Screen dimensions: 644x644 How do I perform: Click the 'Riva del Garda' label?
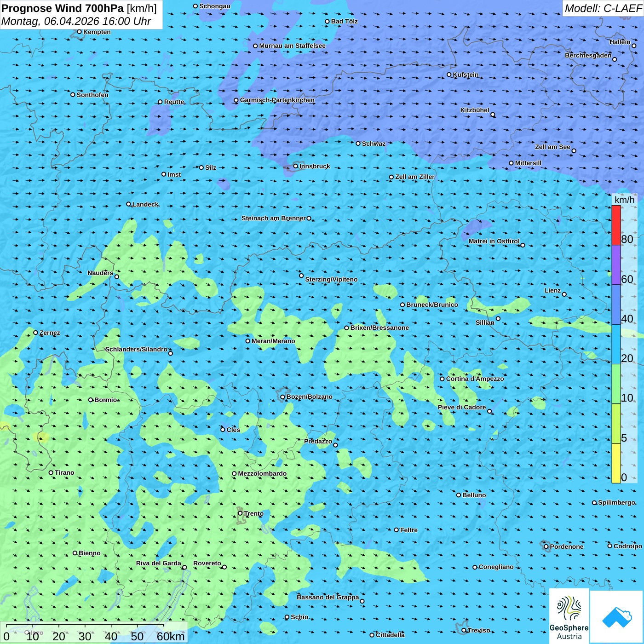point(159,563)
